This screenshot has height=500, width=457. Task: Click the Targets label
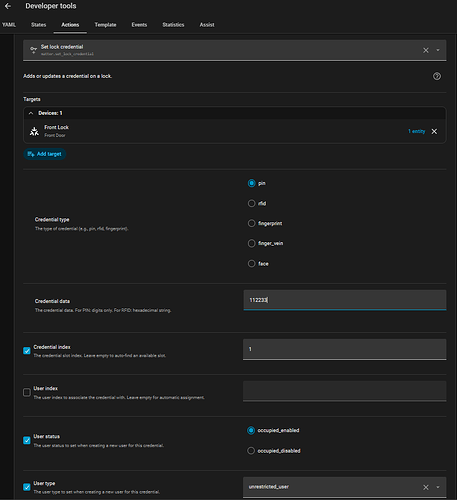pos(32,99)
